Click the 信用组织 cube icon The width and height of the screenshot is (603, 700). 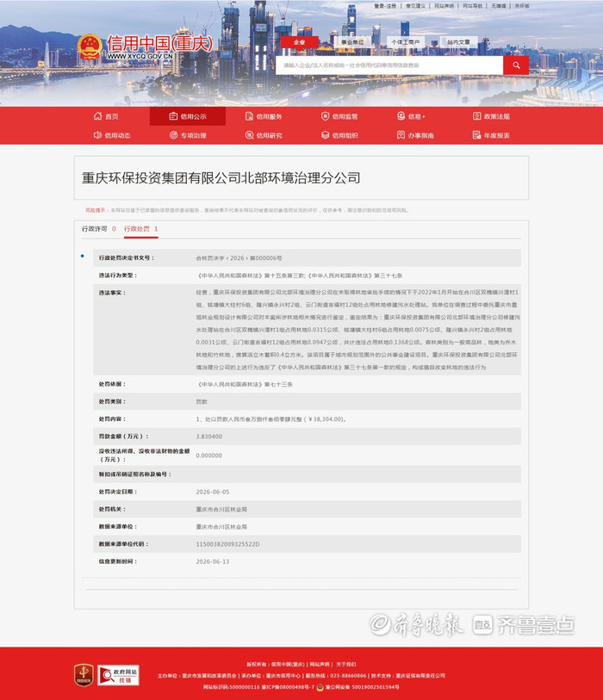pyautogui.click(x=325, y=135)
